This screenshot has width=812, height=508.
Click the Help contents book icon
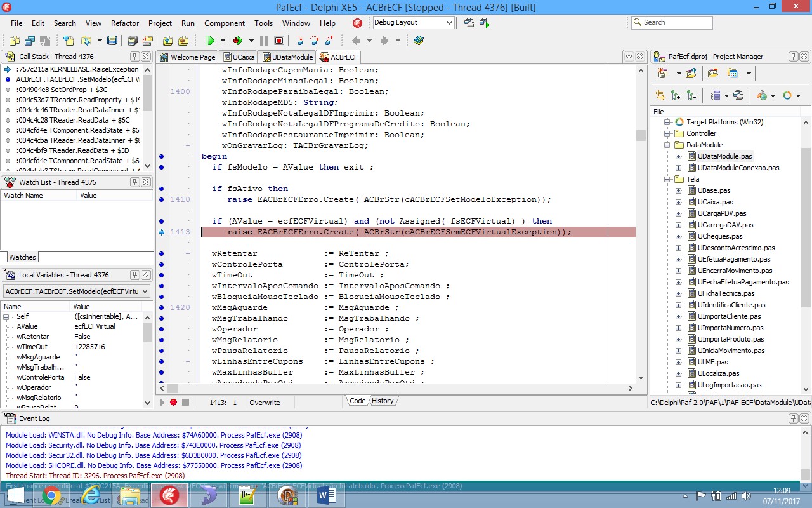tap(419, 41)
